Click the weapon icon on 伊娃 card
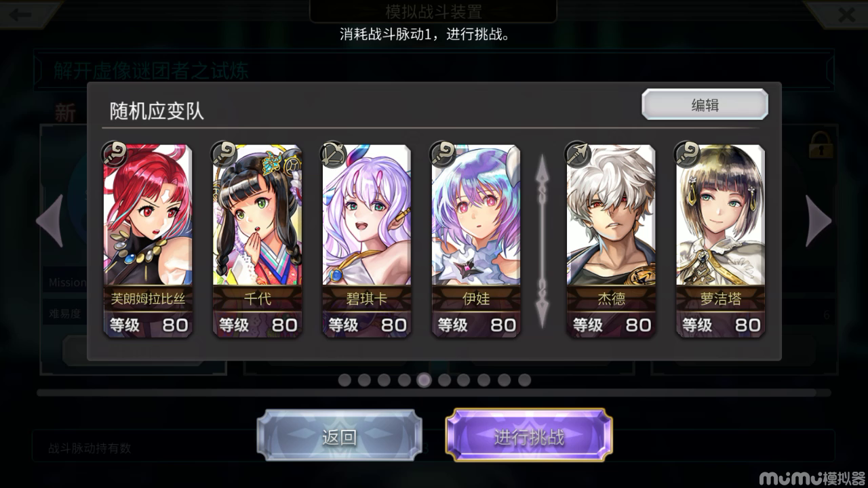 pyautogui.click(x=443, y=154)
